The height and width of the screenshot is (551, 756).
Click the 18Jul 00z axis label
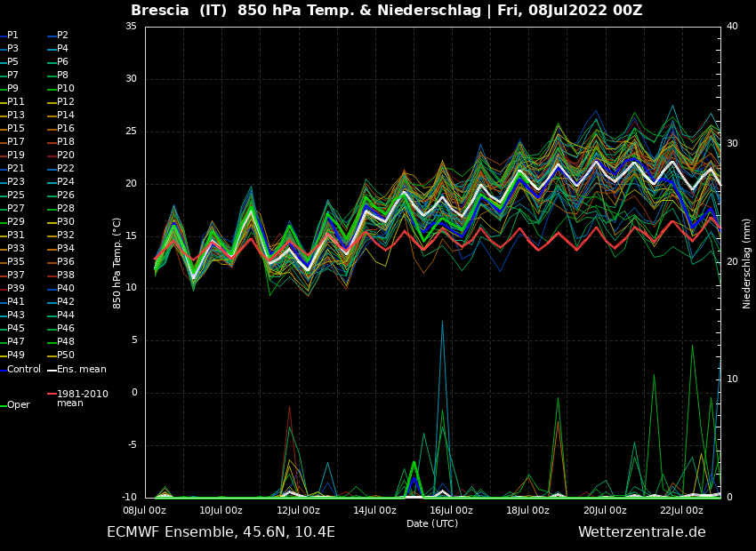(x=528, y=510)
